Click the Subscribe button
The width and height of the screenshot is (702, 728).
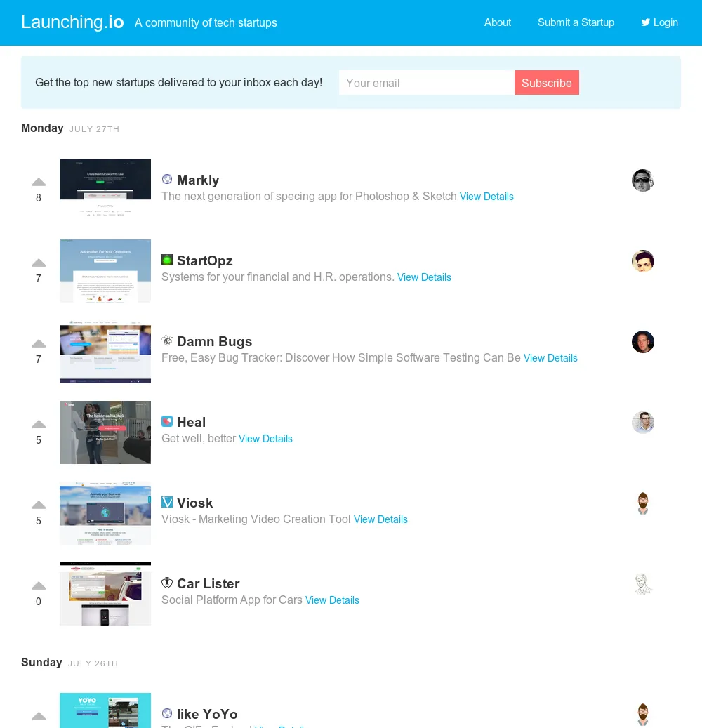(x=546, y=83)
